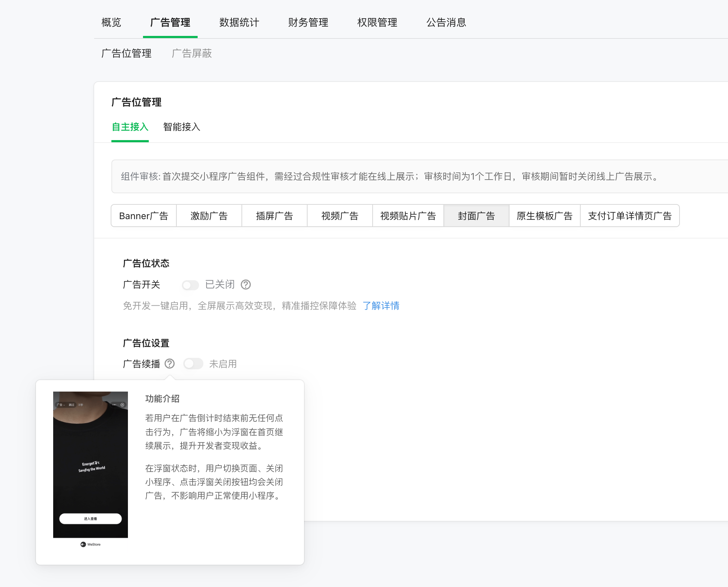728x587 pixels.
Task: Click circular close target in phone preview
Action: click(x=123, y=405)
